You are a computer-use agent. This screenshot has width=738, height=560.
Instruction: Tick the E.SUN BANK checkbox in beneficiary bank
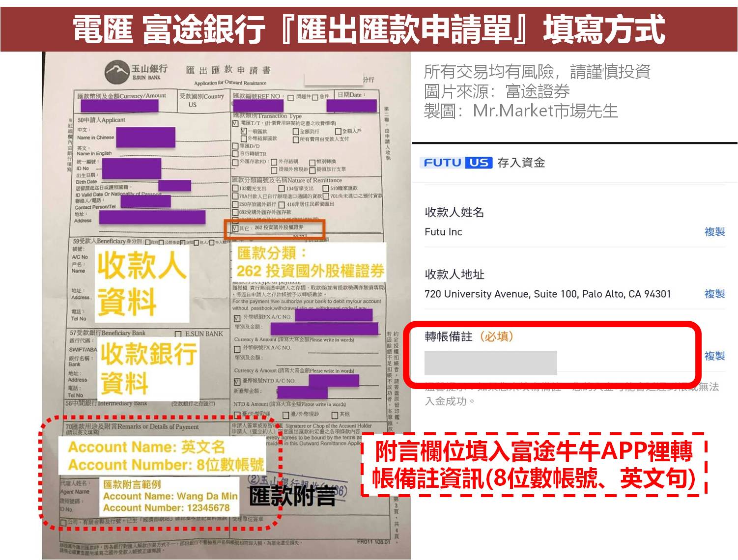(x=178, y=334)
